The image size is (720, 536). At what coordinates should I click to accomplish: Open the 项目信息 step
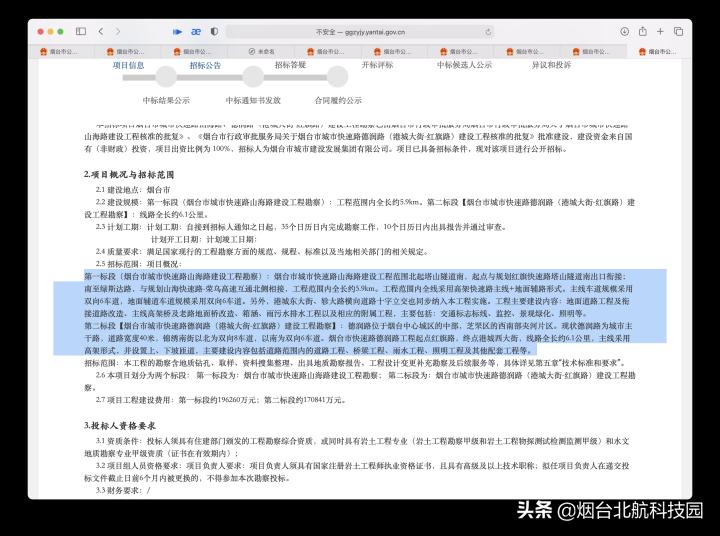click(x=129, y=65)
